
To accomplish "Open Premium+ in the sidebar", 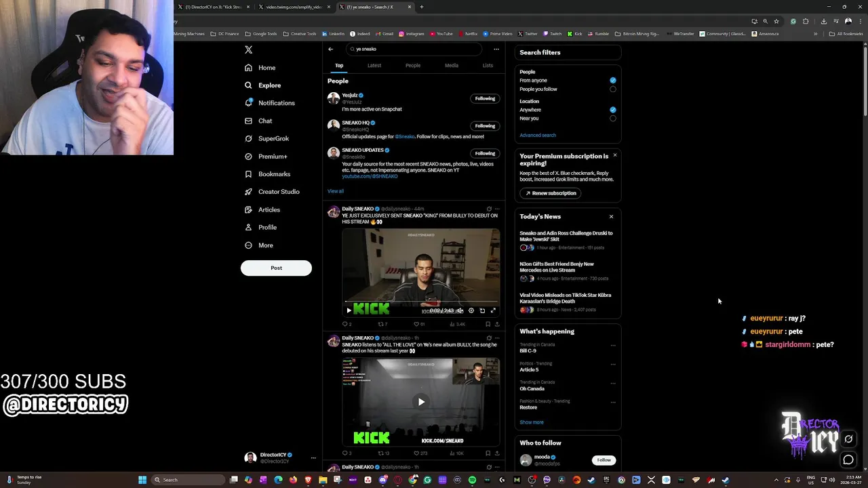I will click(x=266, y=157).
